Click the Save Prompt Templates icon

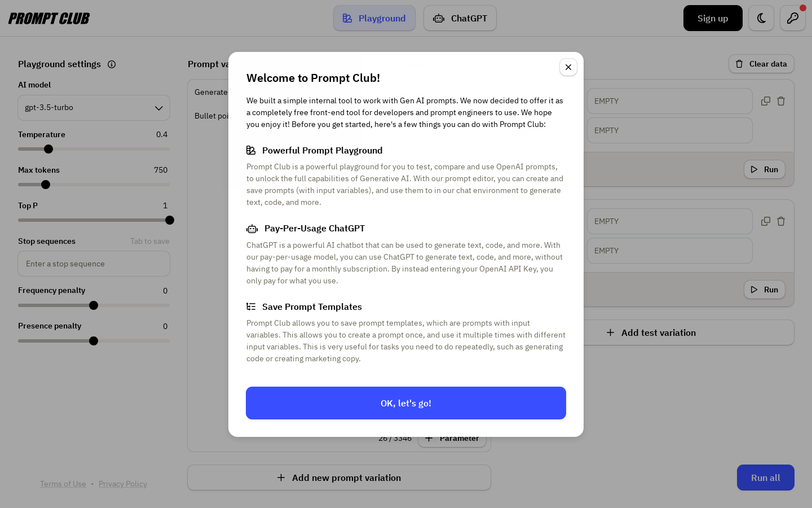click(251, 306)
